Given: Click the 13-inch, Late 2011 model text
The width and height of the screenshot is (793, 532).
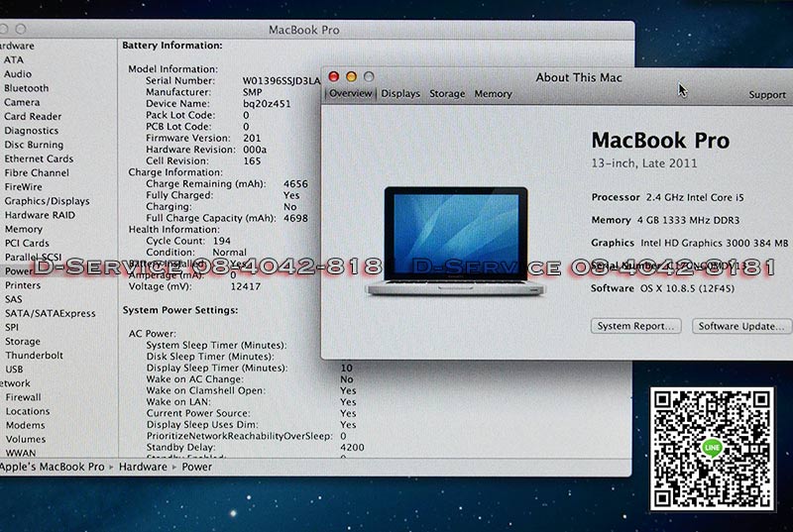Looking at the screenshot, I should pos(643,163).
